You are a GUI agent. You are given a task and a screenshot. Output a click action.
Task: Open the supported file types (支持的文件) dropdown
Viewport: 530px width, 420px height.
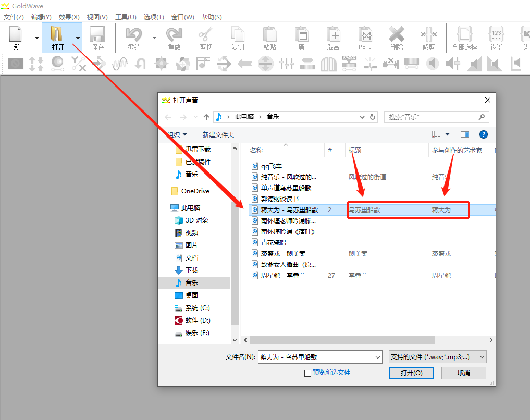(438, 357)
